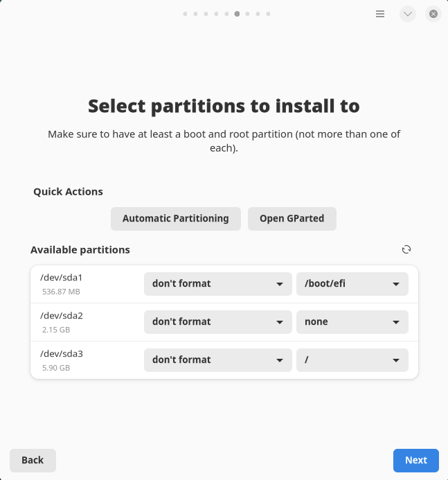Click Automatic Partitioning button

(175, 219)
